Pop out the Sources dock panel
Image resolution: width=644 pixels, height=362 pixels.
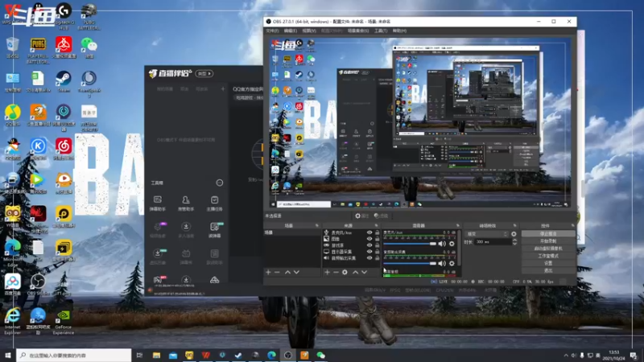pos(376,225)
